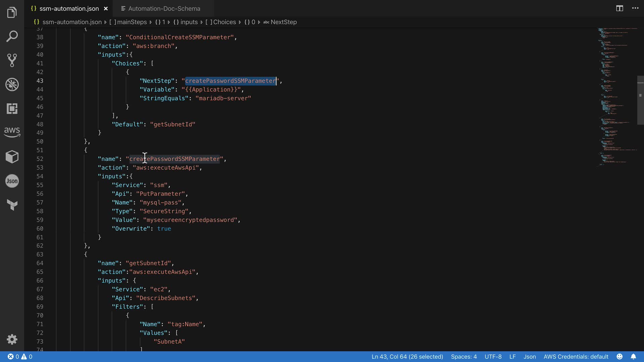This screenshot has width=644, height=362.
Task: Open the Json extension sidebar icon
Action: pyautogui.click(x=12, y=181)
